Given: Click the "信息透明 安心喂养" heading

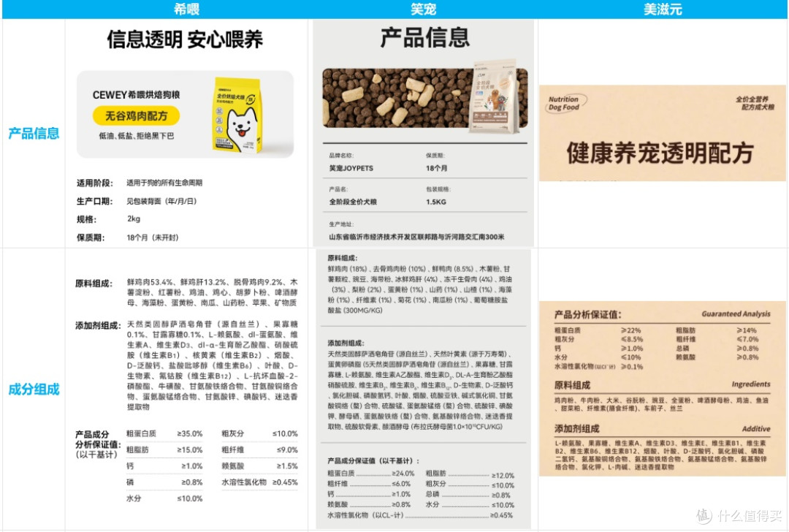Looking at the screenshot, I should point(185,39).
